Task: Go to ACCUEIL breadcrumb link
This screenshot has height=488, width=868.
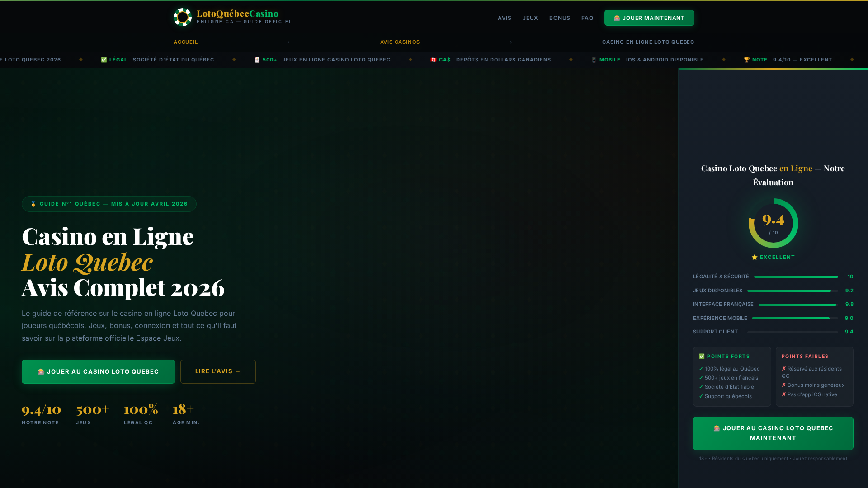Action: tap(186, 42)
